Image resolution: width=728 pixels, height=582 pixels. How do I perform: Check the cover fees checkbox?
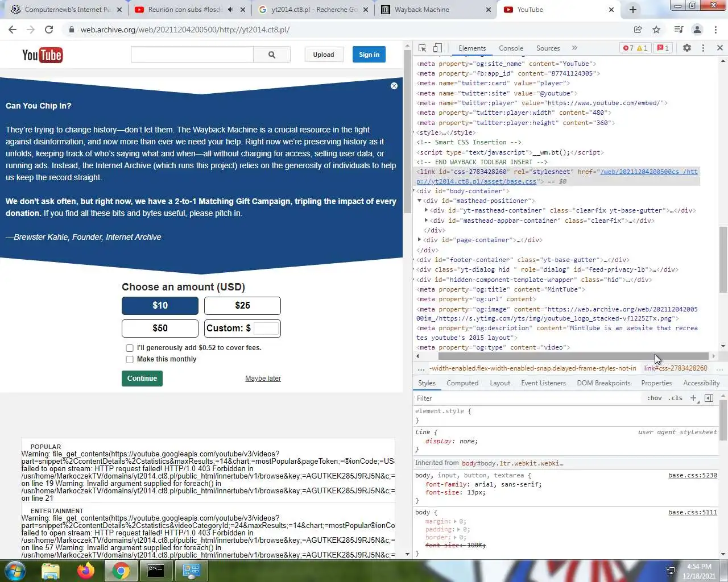click(x=130, y=348)
